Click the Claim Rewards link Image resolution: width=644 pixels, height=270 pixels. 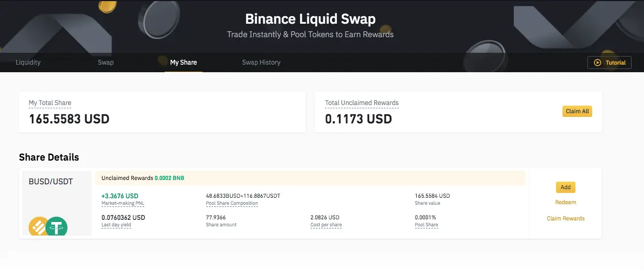click(x=566, y=218)
